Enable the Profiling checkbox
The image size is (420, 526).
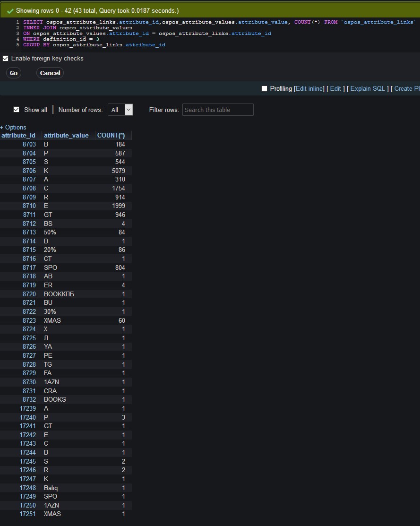(x=265, y=88)
